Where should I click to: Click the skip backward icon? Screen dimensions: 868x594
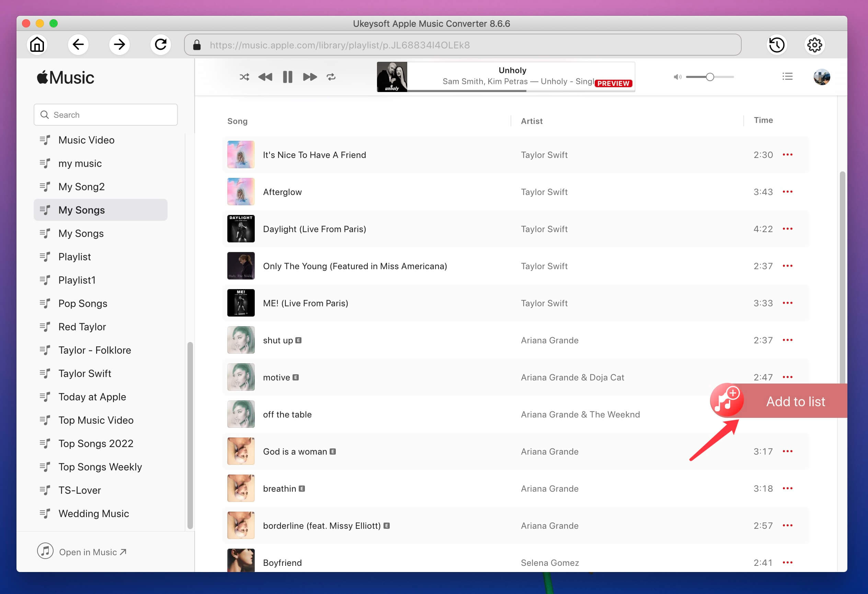266,77
